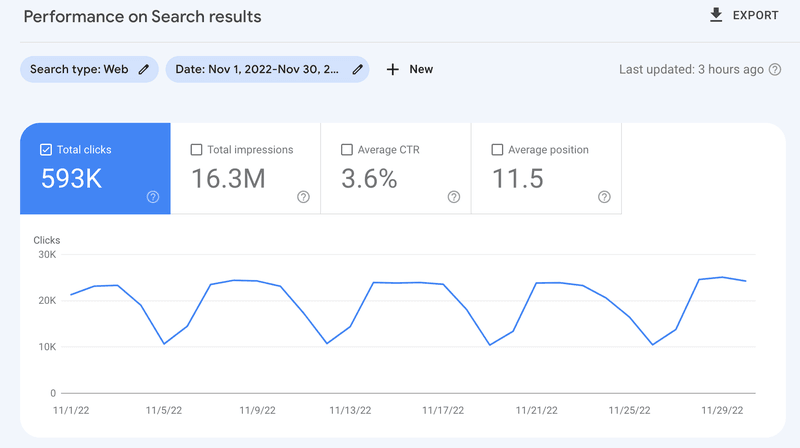Click the 30K axis label
Viewport: 800px width, 448px height.
[x=47, y=255]
